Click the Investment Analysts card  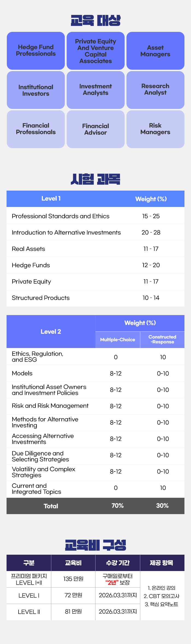(x=95, y=90)
